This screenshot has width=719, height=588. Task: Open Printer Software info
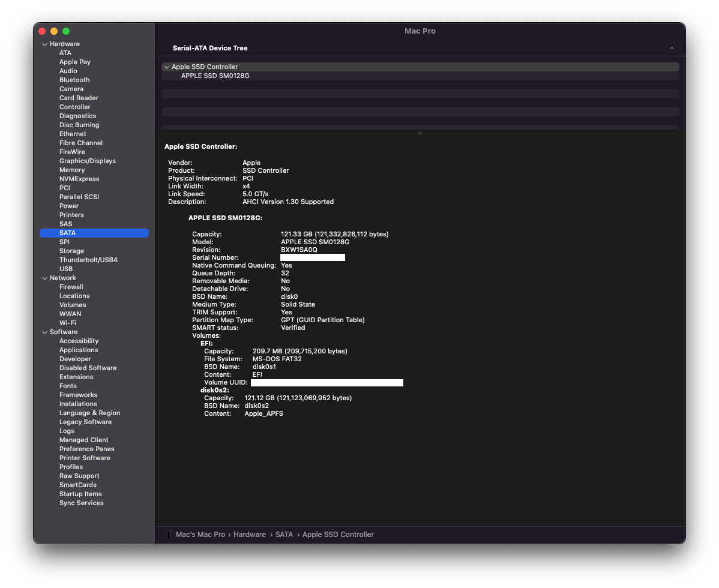tap(85, 458)
